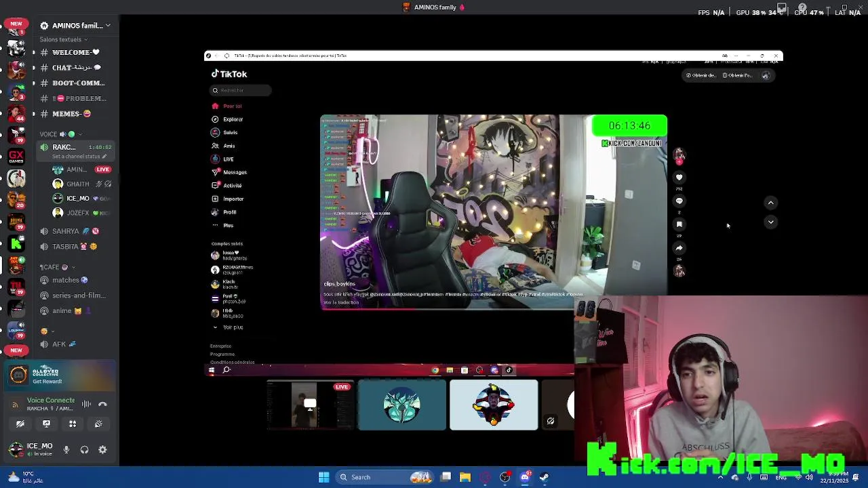Screen dimensions: 868x488
Task: Open Discord user settings gear
Action: pos(102,449)
